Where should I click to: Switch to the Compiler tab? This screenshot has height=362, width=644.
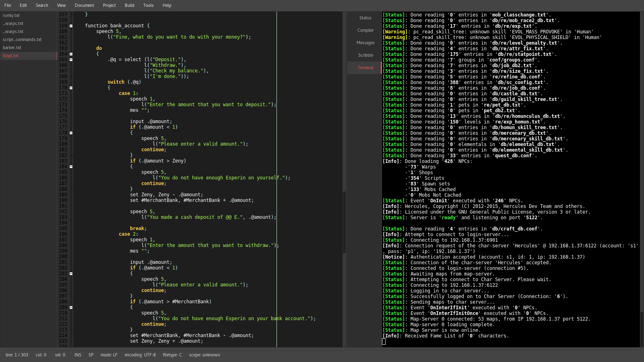tap(365, 30)
